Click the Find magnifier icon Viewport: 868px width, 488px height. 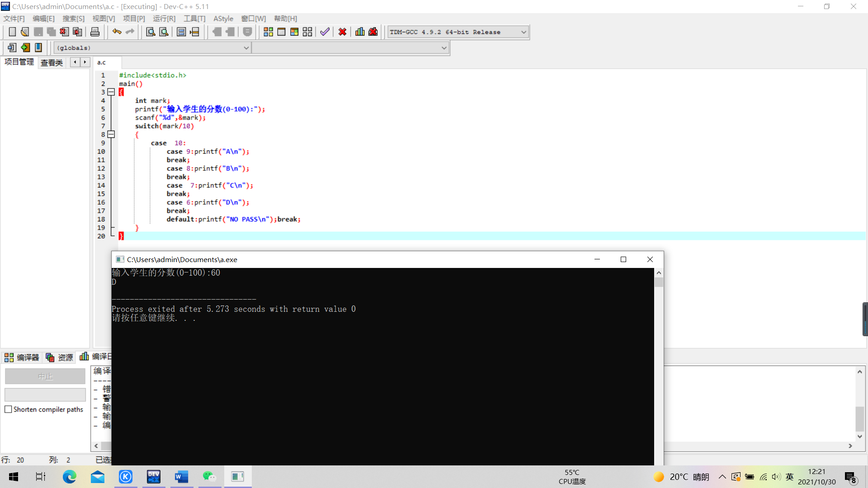pos(151,32)
